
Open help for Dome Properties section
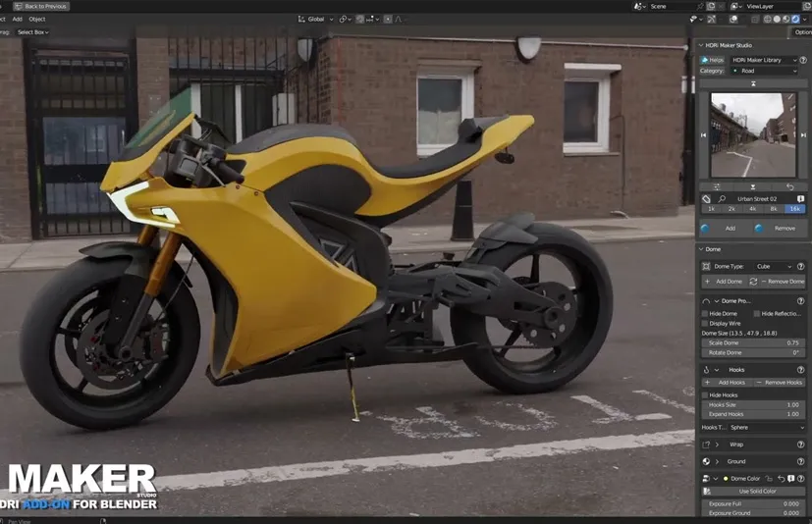click(800, 301)
